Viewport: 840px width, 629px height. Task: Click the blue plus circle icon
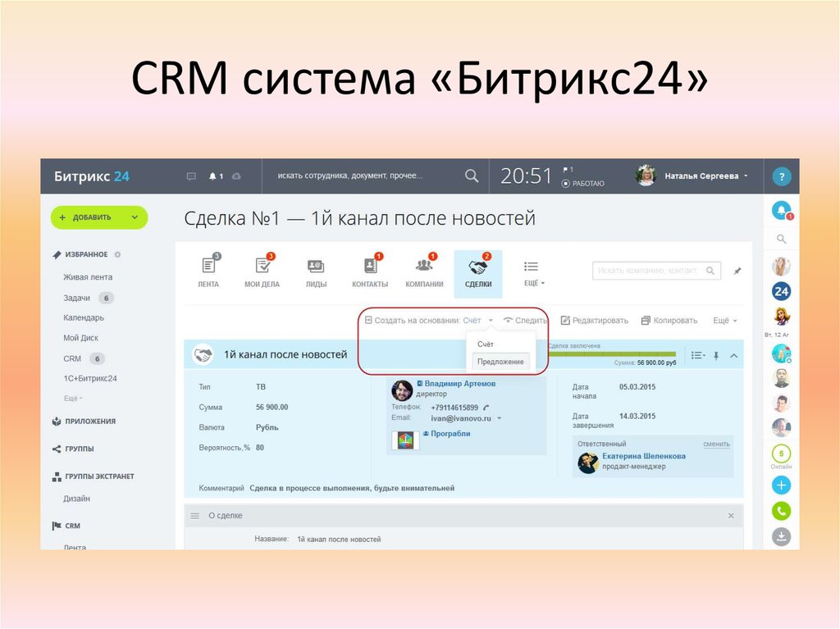click(x=781, y=485)
